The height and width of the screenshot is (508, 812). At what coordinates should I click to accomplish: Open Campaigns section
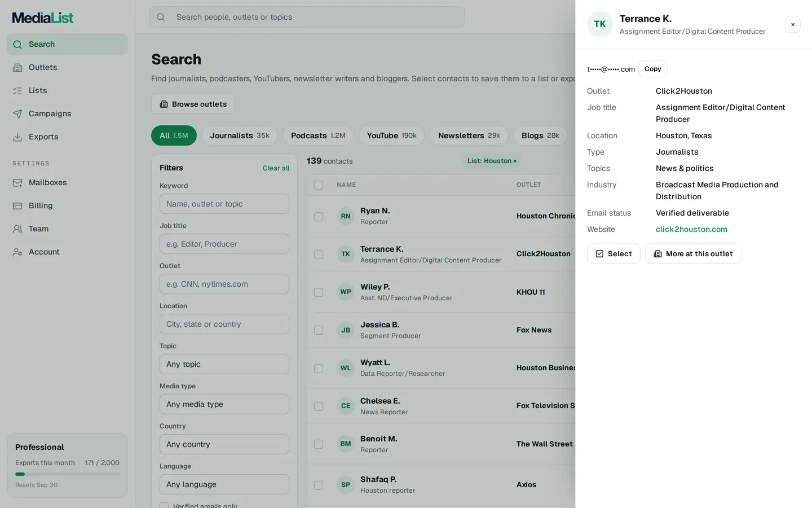click(67, 113)
